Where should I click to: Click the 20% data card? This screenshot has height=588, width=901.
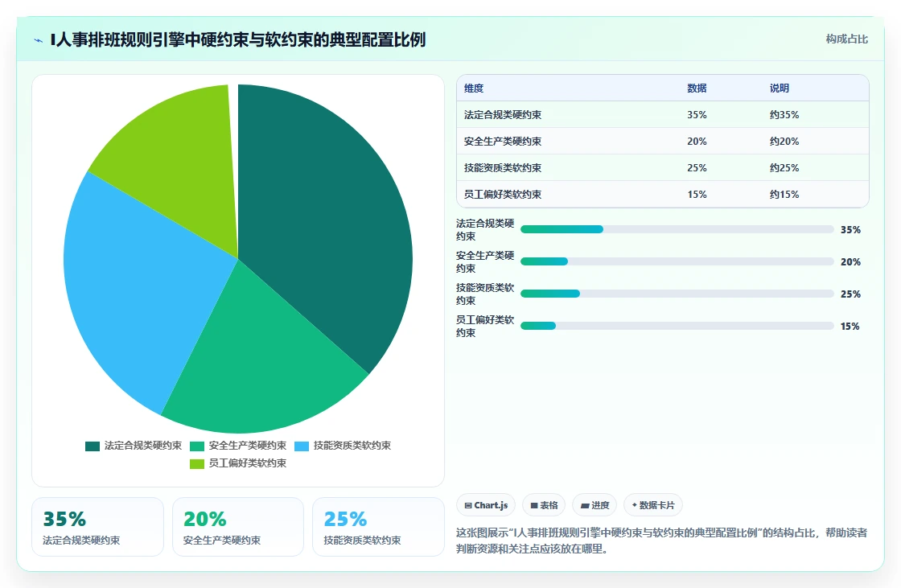[x=238, y=527]
